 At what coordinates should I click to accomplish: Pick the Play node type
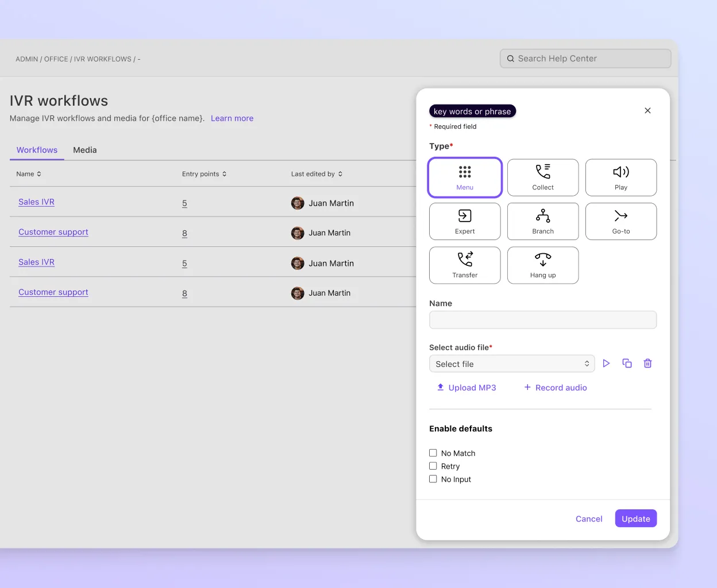click(621, 177)
